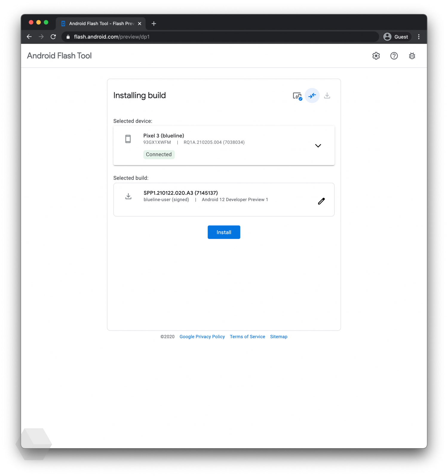The width and height of the screenshot is (448, 476).
Task: Click the window's green maximize button
Action: 46,22
